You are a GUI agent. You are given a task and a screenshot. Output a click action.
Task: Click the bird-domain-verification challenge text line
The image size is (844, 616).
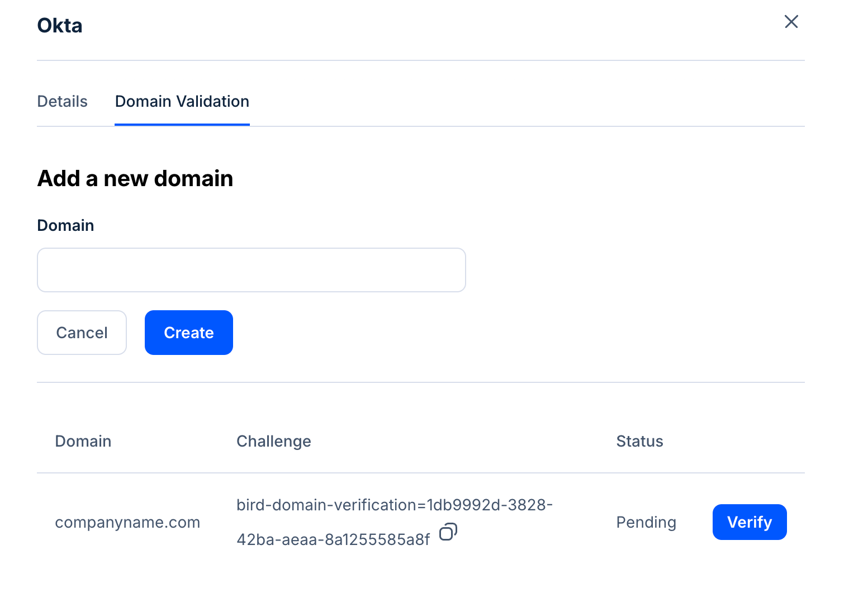point(394,505)
